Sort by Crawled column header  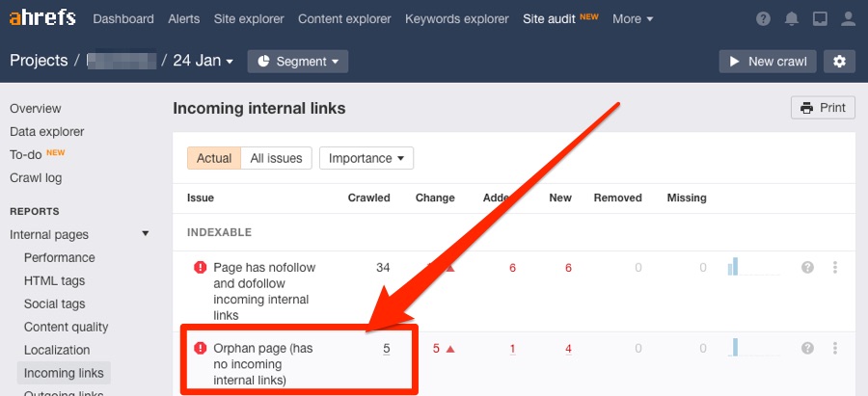point(368,198)
